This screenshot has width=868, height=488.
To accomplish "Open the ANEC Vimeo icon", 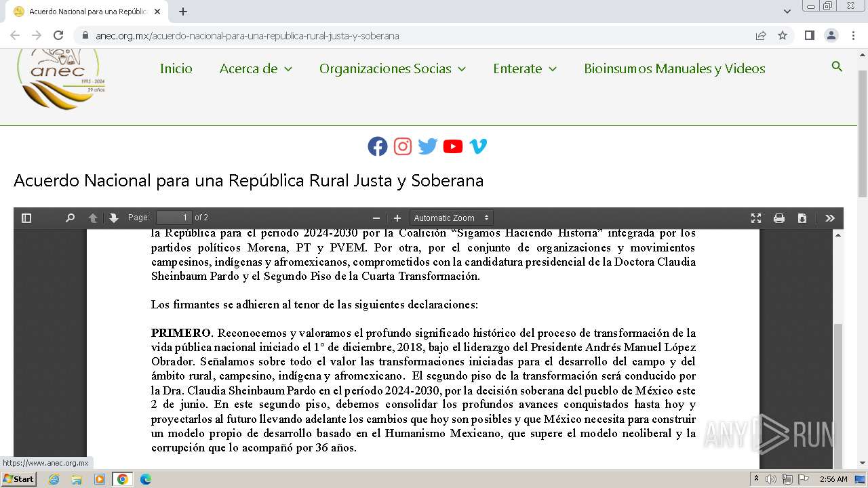I will tap(478, 146).
